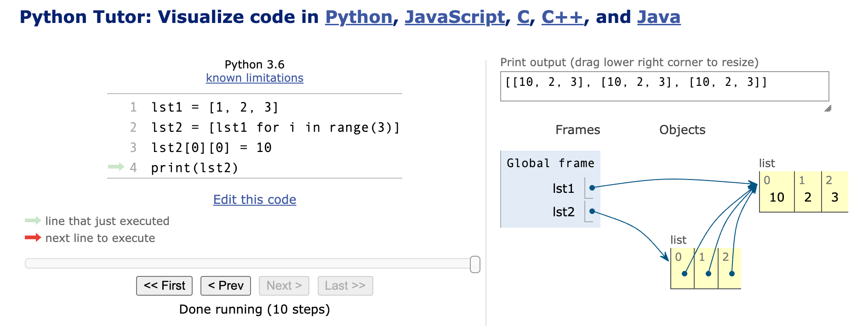Click the lst1 variable in Global frame
868x326 pixels.
(563, 189)
